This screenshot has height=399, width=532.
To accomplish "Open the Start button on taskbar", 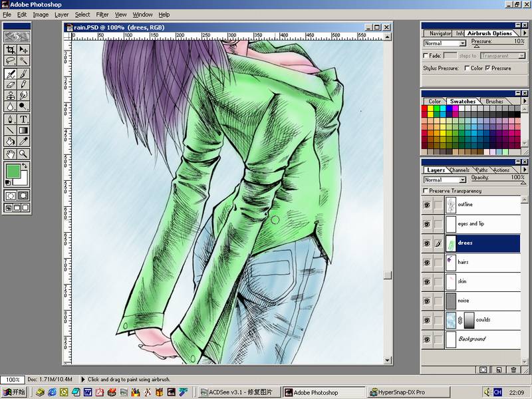I will 14,392.
